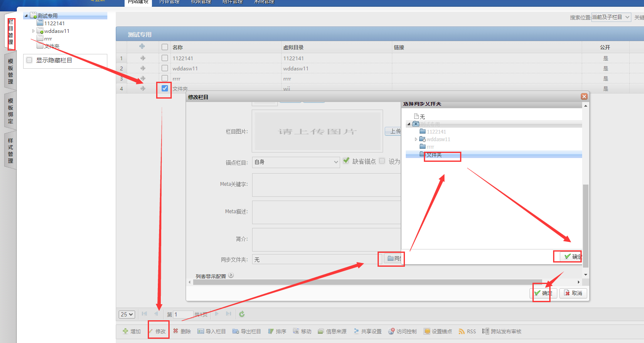
Task: Click the 增加 (add) toolbar icon
Action: pyautogui.click(x=125, y=331)
